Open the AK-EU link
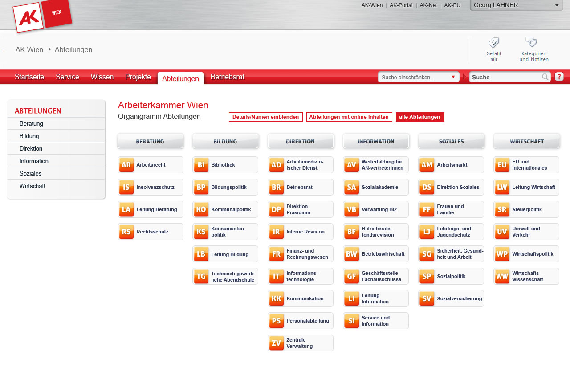Screen dimensions: 570x392 tap(452, 5)
